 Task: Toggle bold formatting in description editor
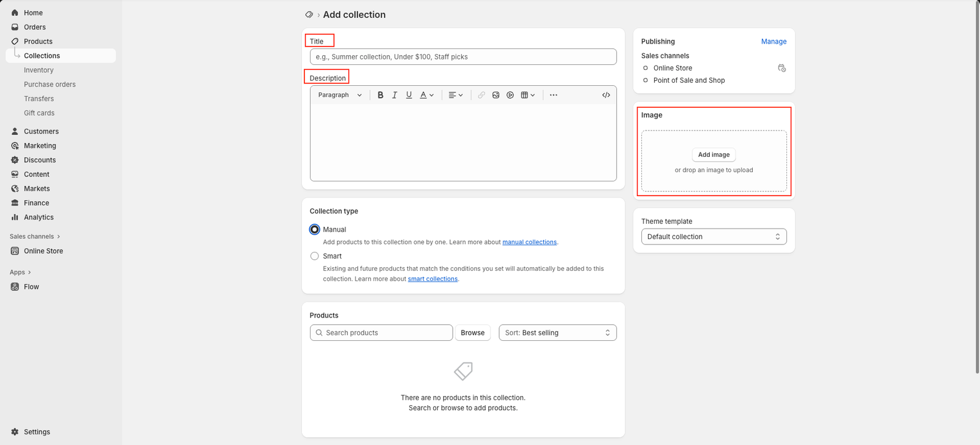[380, 95]
